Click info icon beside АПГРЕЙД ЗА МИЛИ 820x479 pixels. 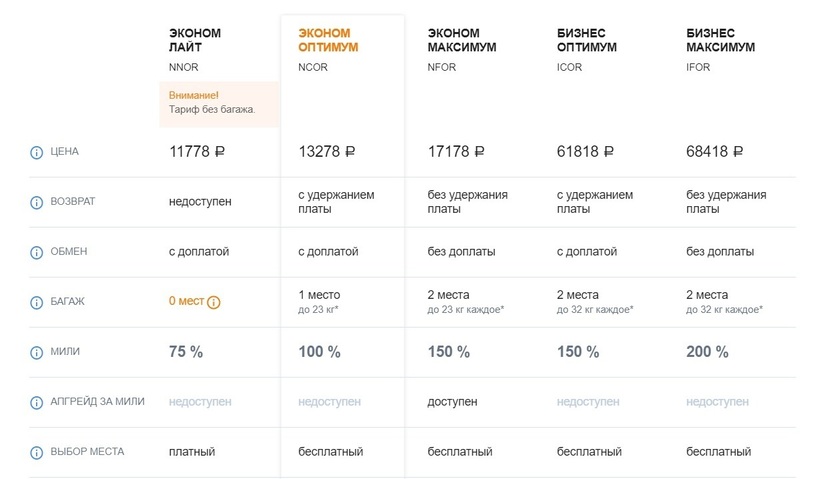coord(37,402)
